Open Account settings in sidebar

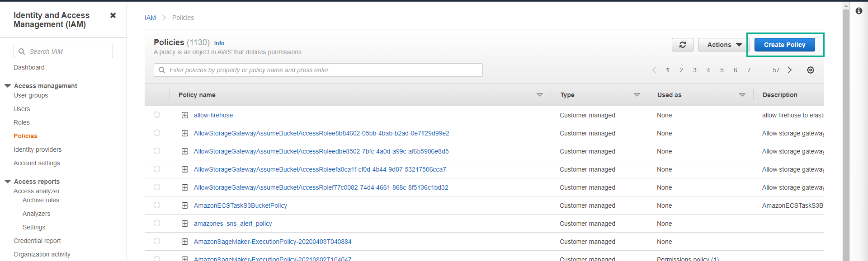37,163
